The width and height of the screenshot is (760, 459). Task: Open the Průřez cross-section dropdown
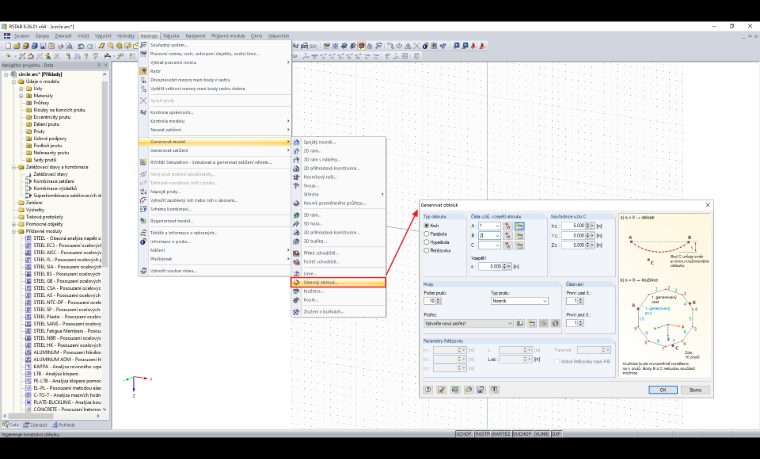[509, 323]
